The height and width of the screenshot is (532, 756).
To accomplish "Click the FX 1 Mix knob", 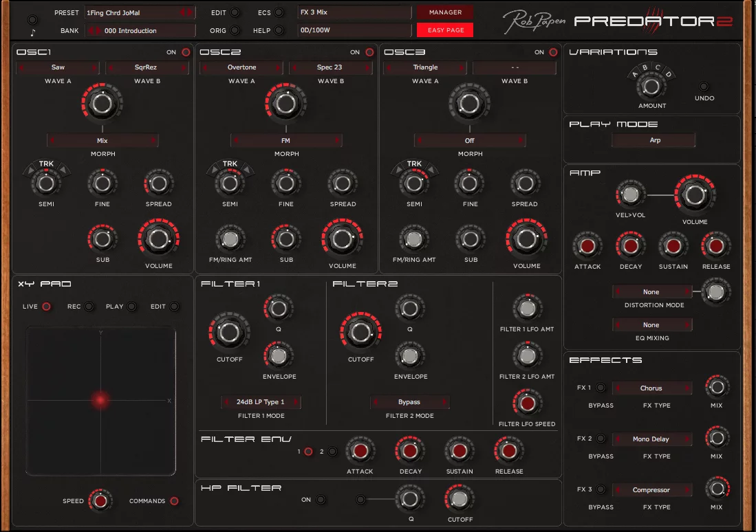I will 717,387.
